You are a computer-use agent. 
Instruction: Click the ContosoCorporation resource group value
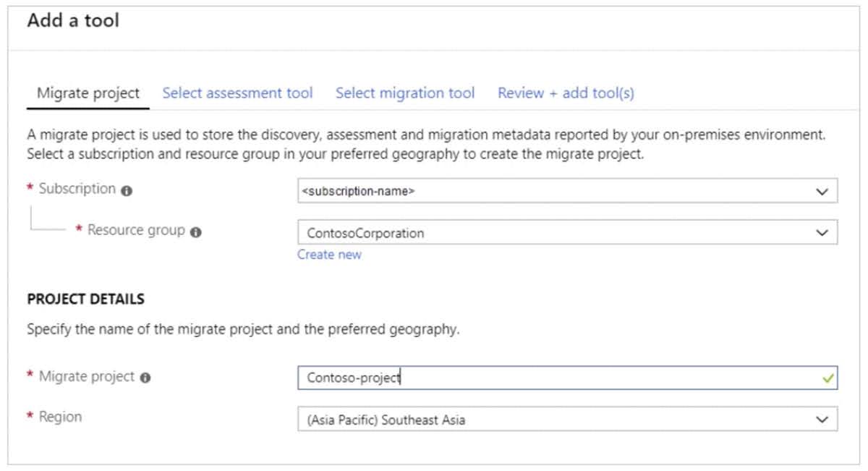tap(365, 234)
